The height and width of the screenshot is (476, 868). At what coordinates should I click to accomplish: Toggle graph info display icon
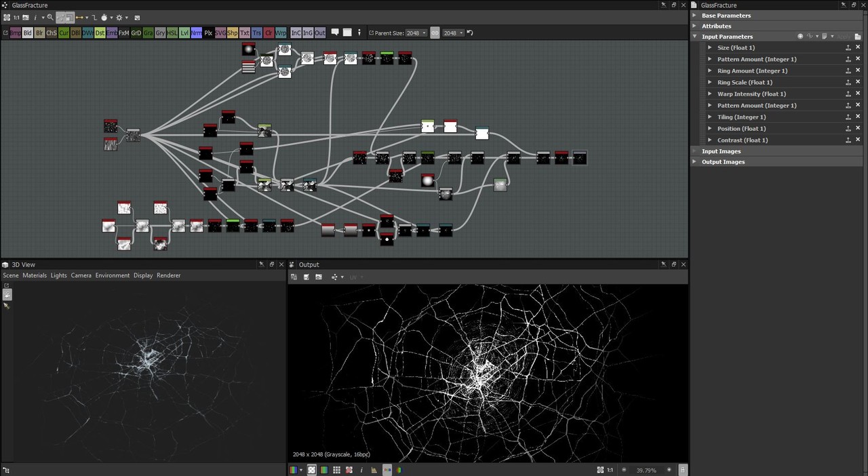pyautogui.click(x=35, y=18)
